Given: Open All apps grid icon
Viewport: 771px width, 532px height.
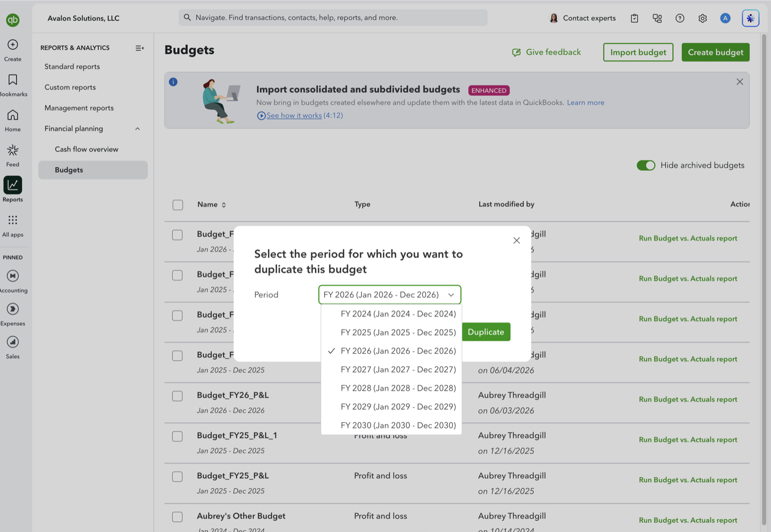Looking at the screenshot, I should [13, 220].
